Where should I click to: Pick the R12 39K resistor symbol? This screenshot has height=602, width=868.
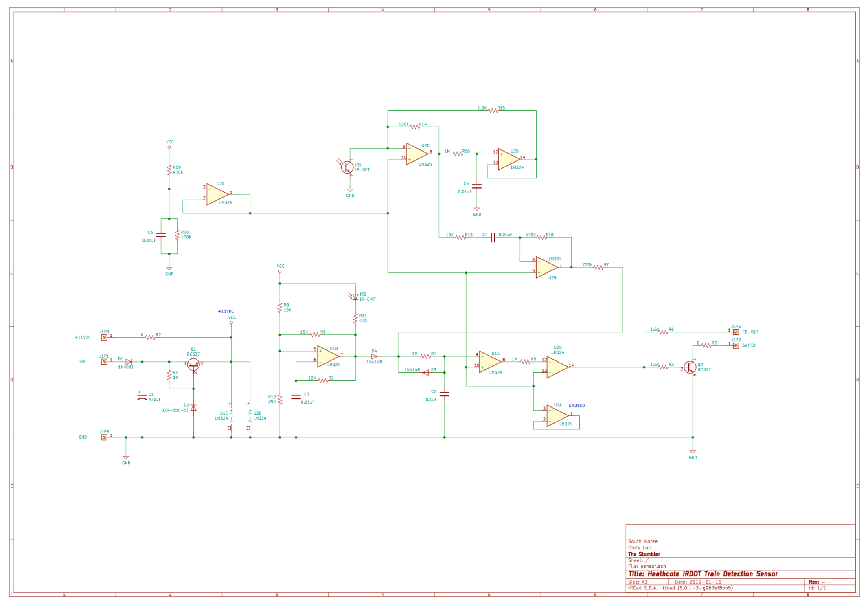tap(280, 400)
